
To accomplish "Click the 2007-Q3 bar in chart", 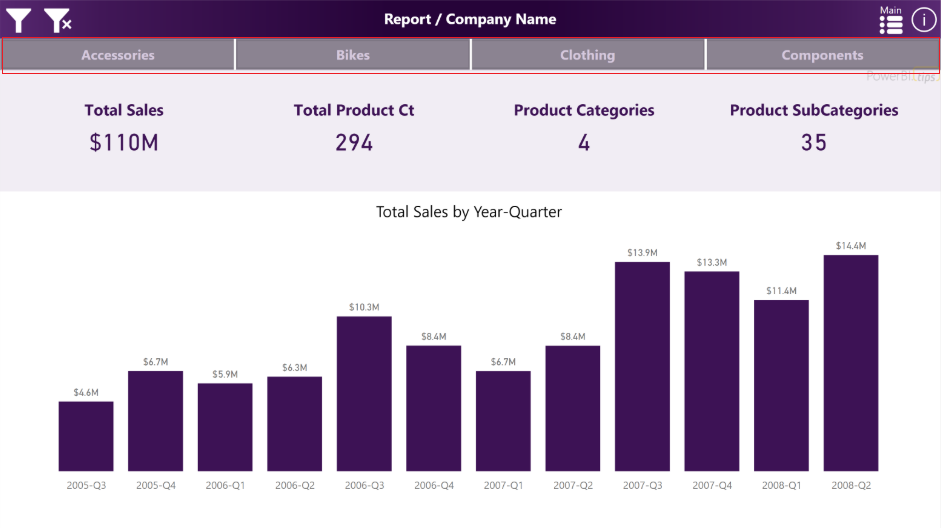I will [x=642, y=366].
